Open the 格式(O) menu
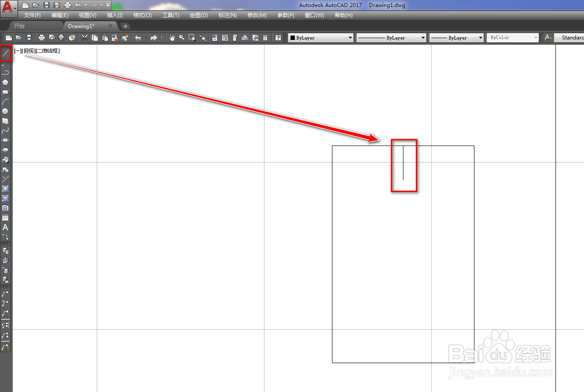Viewport: 584px width, 392px height. (142, 15)
